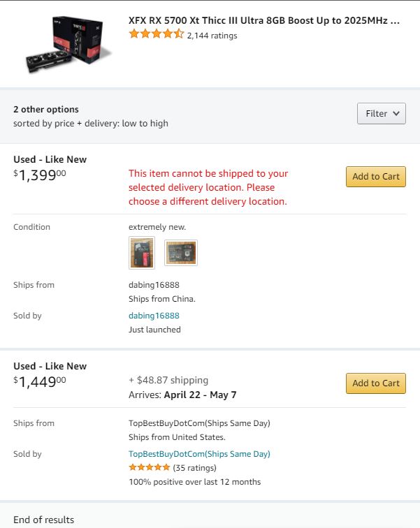This screenshot has width=420, height=528.
Task: Click the April 22 - May 7 arrival date
Action: pyautogui.click(x=200, y=395)
